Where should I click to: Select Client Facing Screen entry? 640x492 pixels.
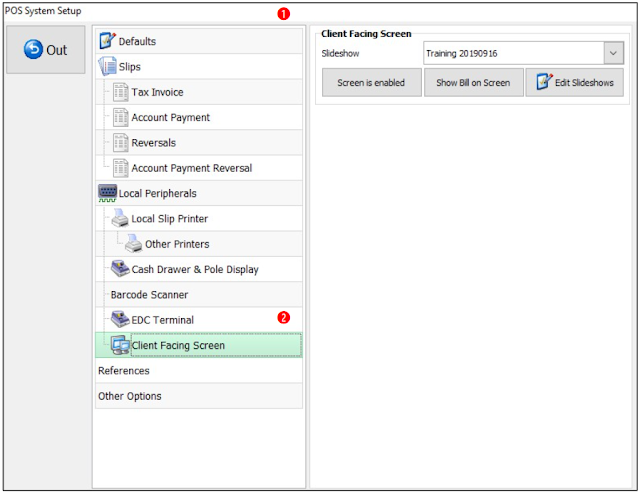coord(199,345)
